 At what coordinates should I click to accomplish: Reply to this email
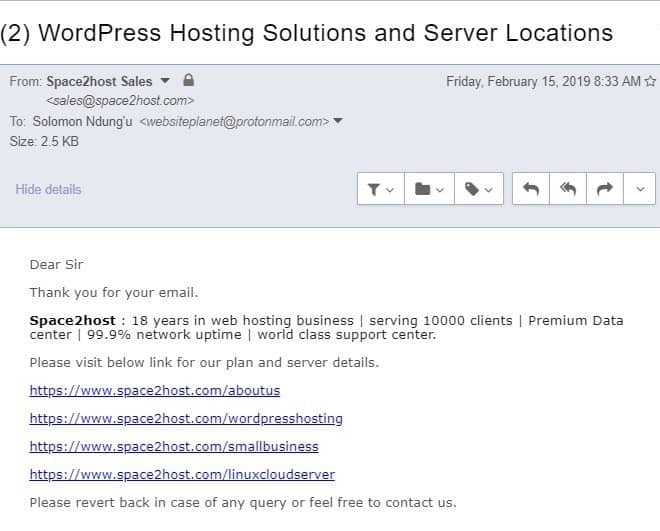click(x=531, y=189)
